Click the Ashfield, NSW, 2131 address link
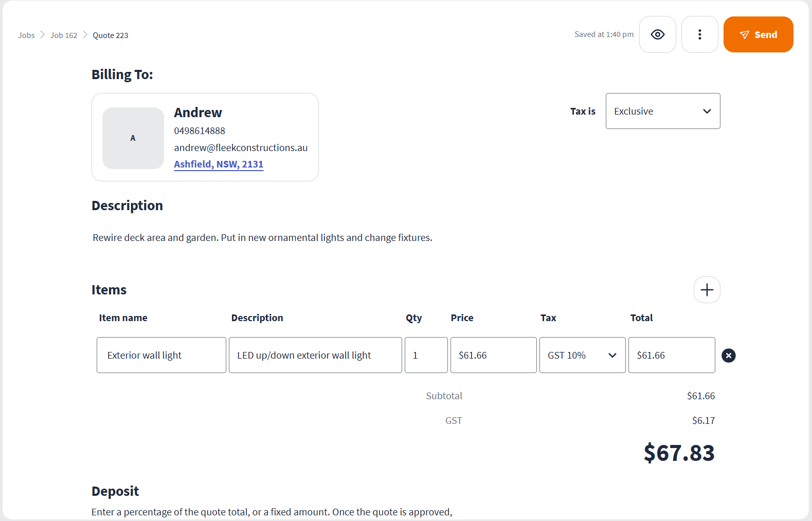This screenshot has height=521, width=812. 219,164
